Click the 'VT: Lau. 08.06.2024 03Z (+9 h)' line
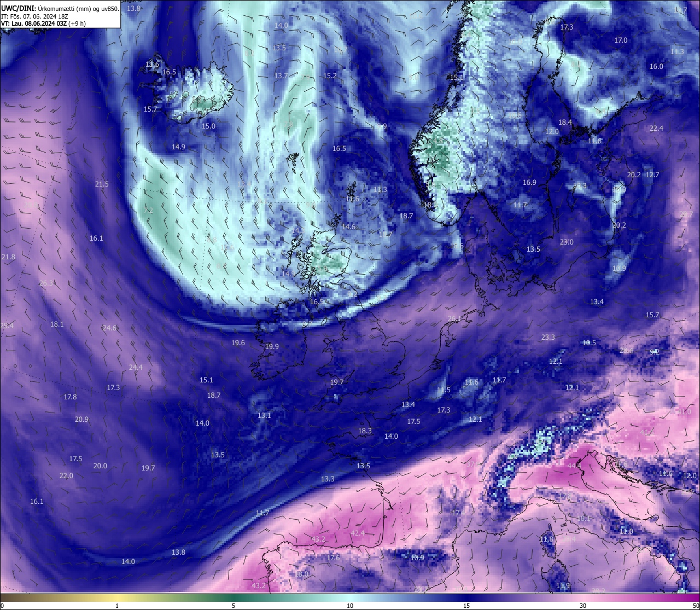 [x=44, y=24]
